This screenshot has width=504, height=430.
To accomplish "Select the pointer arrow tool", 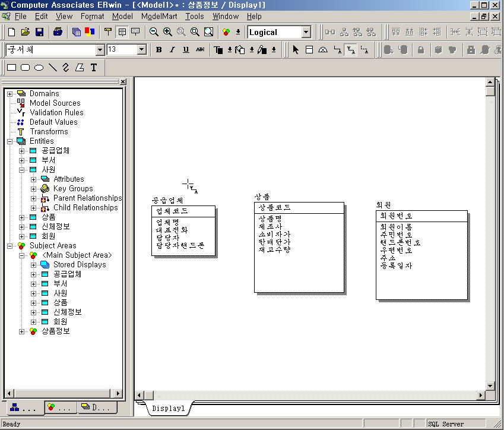I will coord(296,49).
